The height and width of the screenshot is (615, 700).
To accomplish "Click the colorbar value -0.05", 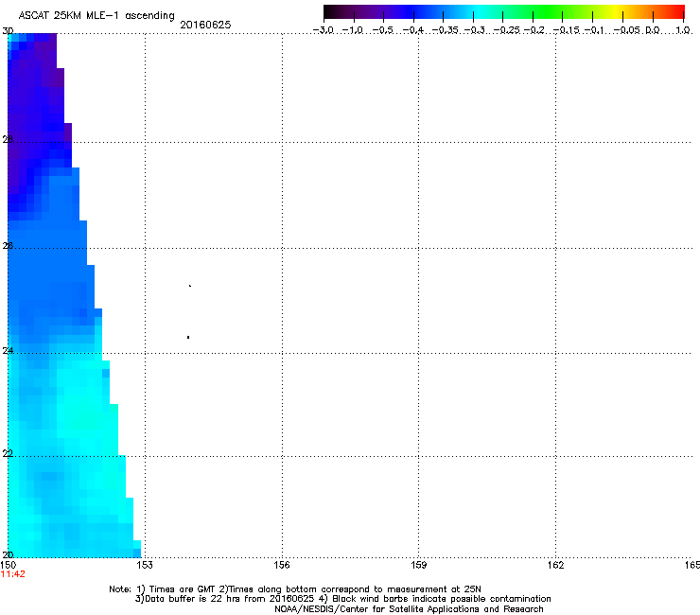I will pyautogui.click(x=626, y=30).
